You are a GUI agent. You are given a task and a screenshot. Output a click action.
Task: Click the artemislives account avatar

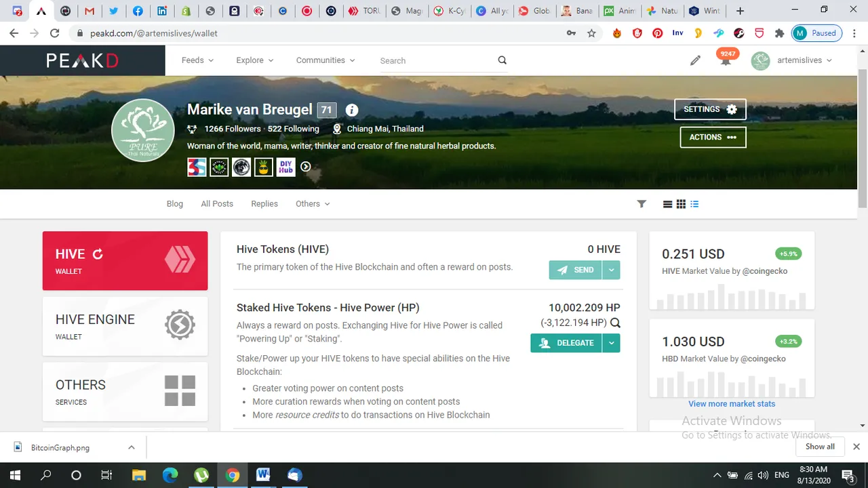(761, 60)
